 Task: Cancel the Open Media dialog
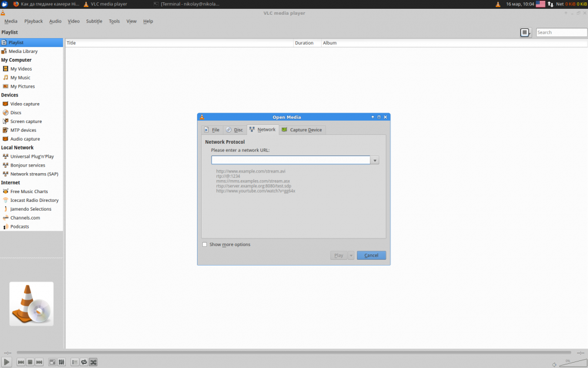pyautogui.click(x=371, y=256)
